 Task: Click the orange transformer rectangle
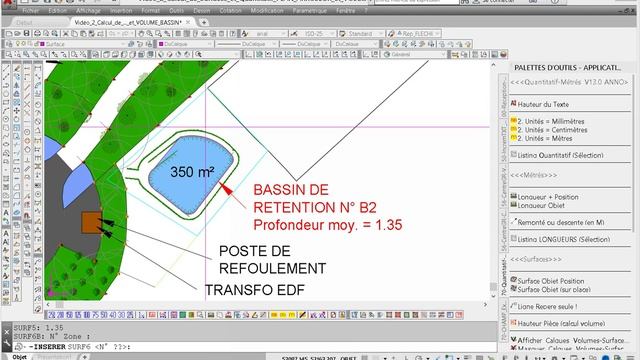91,223
